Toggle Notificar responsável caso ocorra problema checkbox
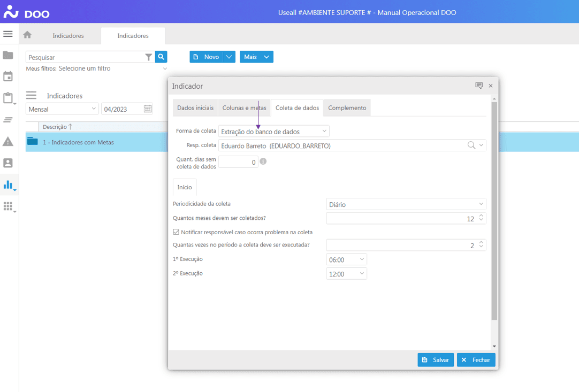 [x=176, y=232]
